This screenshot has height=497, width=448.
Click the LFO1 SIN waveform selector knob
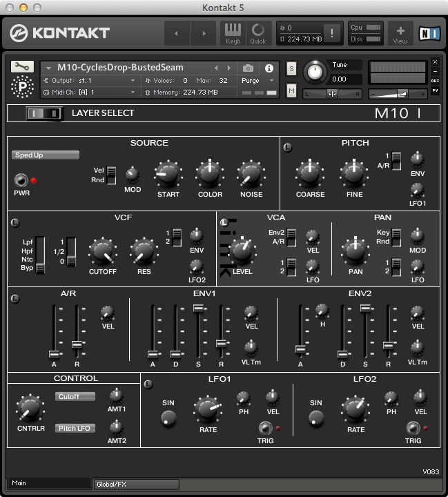pos(168,418)
